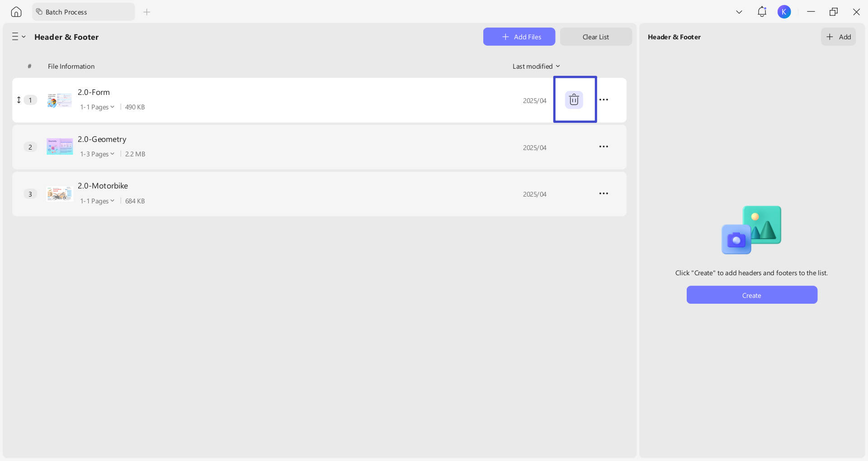The height and width of the screenshot is (461, 868).
Task: Click the Create button
Action: (752, 295)
